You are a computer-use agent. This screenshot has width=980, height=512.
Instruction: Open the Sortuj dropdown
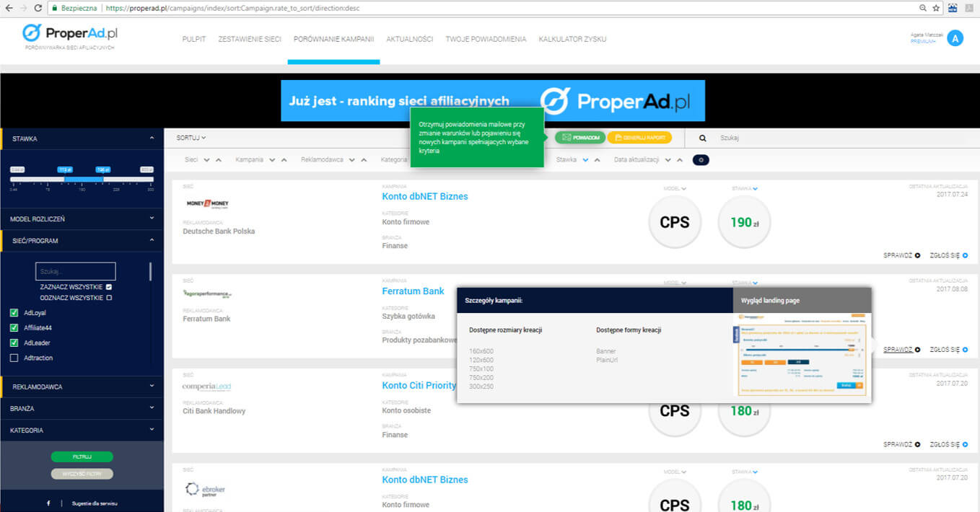191,138
